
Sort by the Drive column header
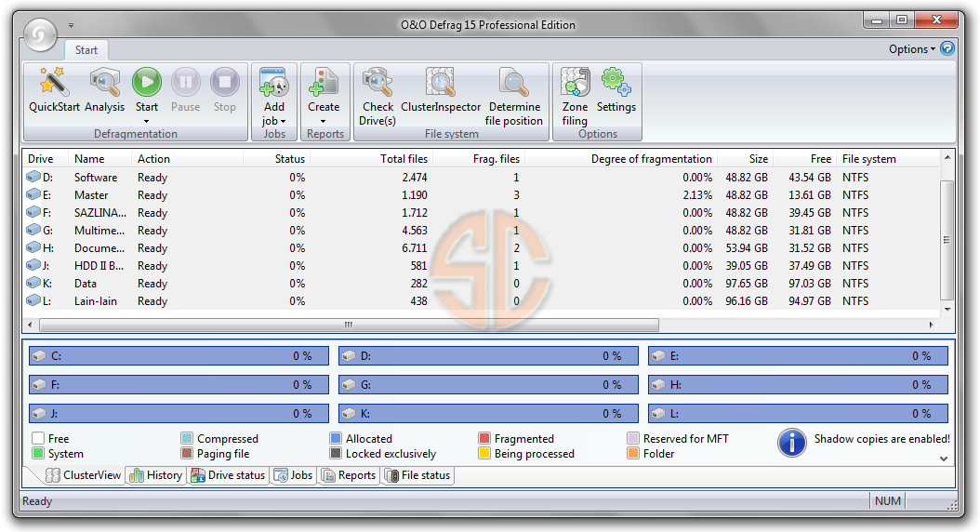[46, 159]
